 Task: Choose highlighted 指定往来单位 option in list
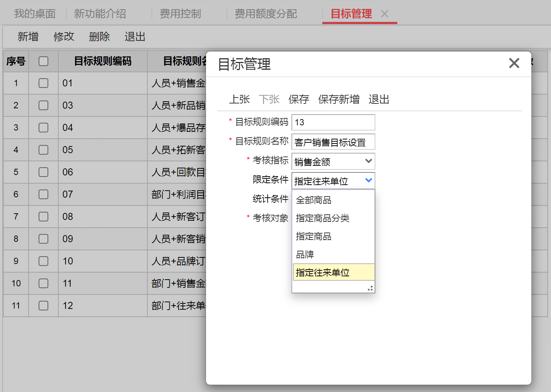click(333, 272)
